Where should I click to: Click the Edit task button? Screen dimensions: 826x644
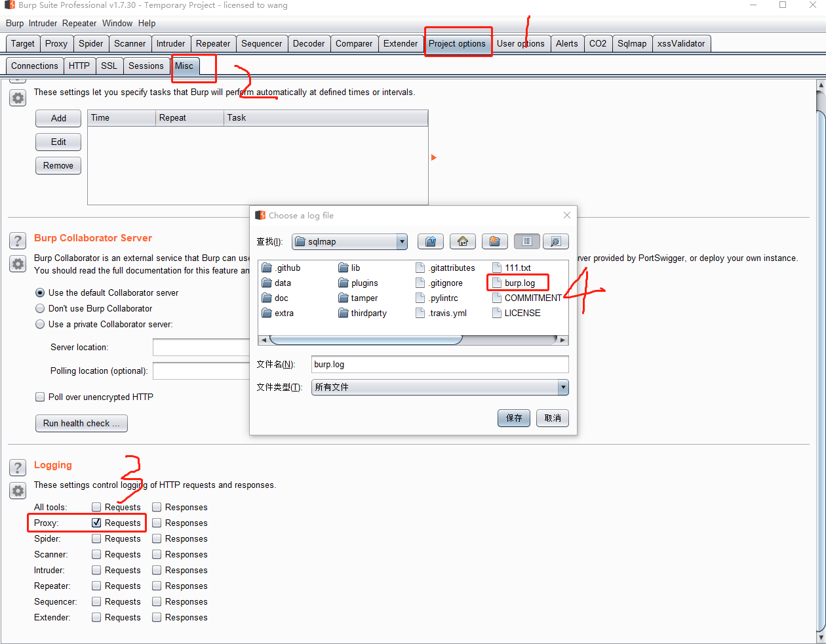[x=58, y=142]
